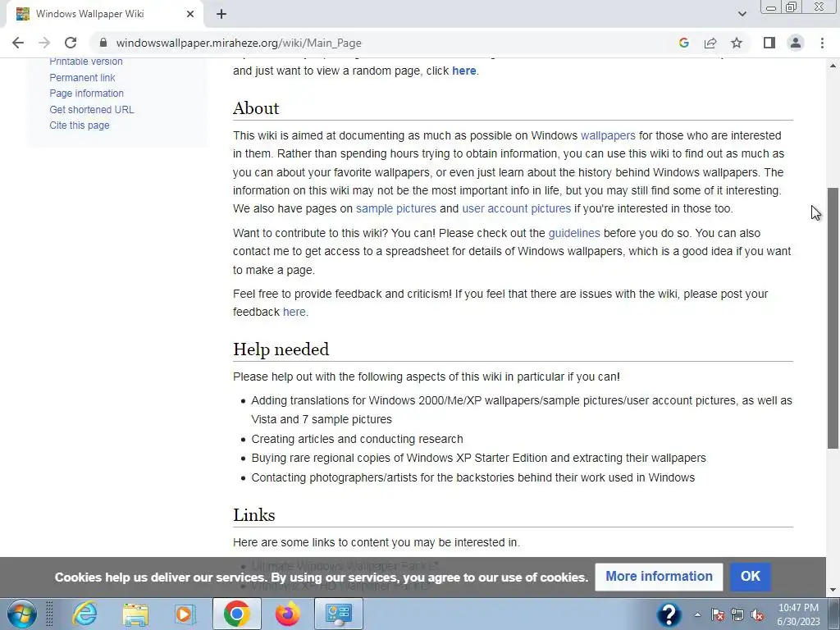Open the control panel taskbar icon
The width and height of the screenshot is (840, 630).
click(x=338, y=614)
